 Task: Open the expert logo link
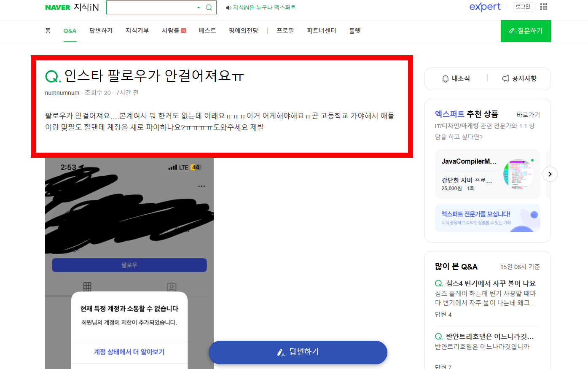point(485,7)
